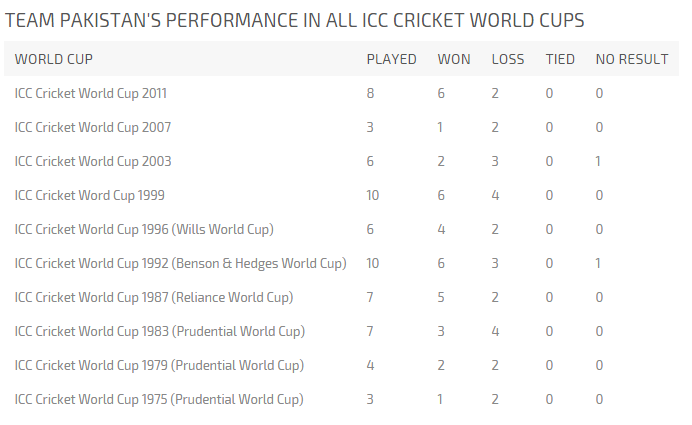
Task: Click the WORLD CUP column header
Action: pos(54,59)
